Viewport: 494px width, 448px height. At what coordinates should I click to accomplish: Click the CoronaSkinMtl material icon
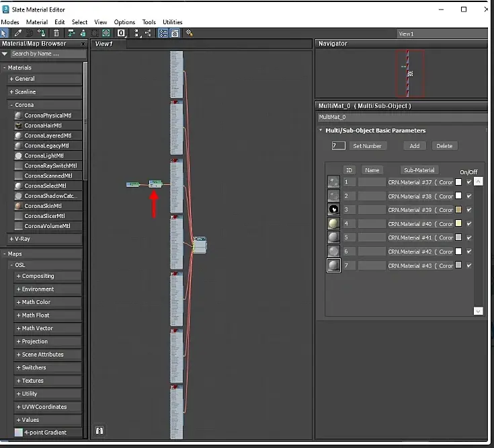[x=19, y=206]
